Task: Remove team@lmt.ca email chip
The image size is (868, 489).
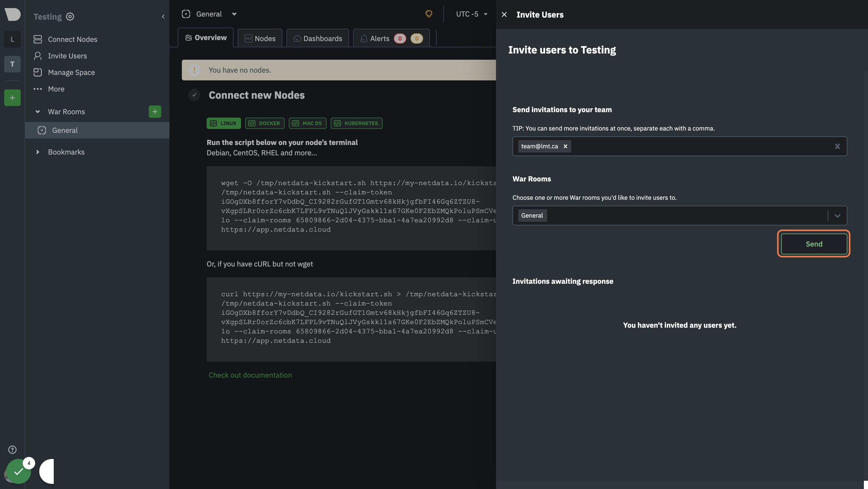Action: pos(565,146)
